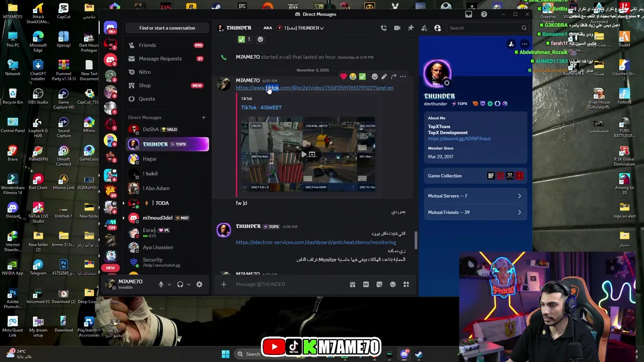Screen dimensions: 644x362
Task: Edit the TikTok link message
Action: [384, 76]
